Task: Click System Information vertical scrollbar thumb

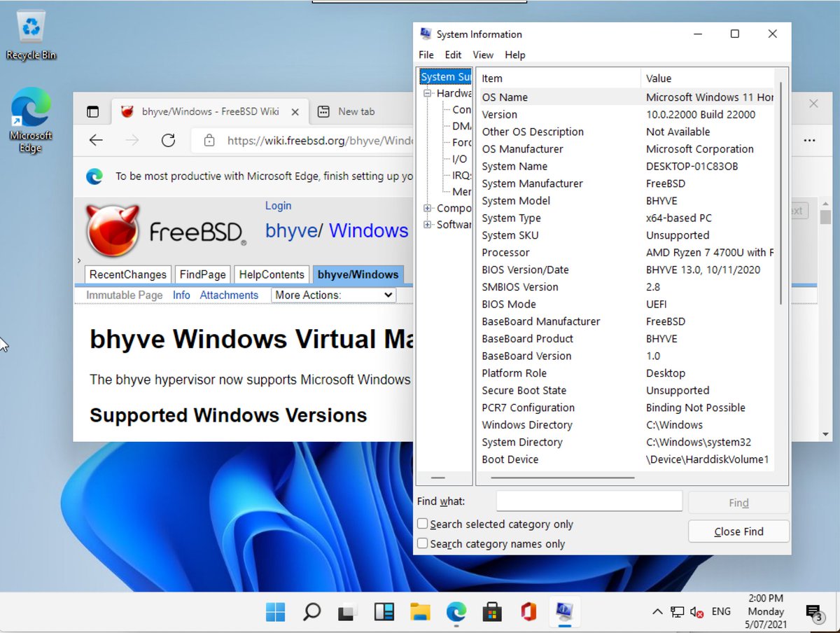Action: click(x=782, y=193)
